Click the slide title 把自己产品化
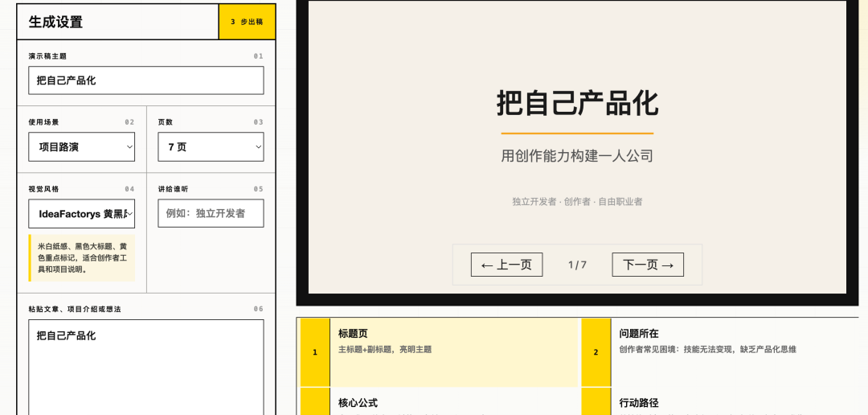868x415 pixels. pyautogui.click(x=577, y=103)
